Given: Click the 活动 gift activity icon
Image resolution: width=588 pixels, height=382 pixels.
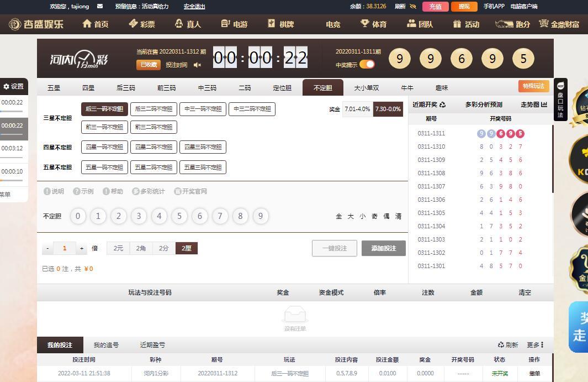Looking at the screenshot, I should (456, 24).
